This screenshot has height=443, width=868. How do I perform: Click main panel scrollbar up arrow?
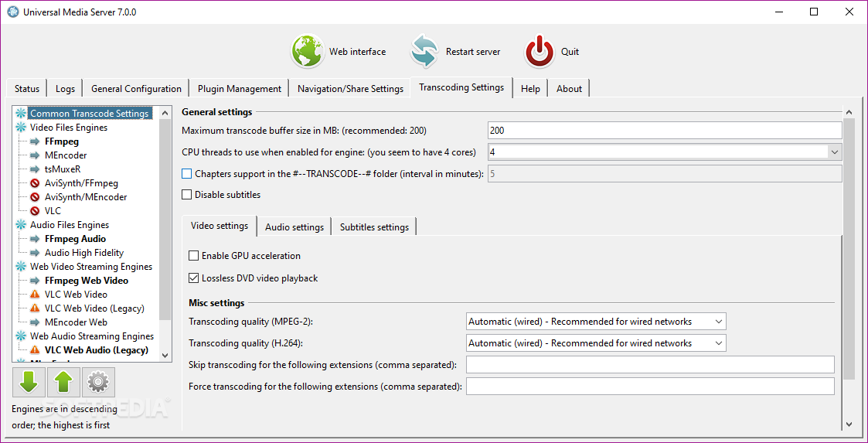click(x=849, y=112)
